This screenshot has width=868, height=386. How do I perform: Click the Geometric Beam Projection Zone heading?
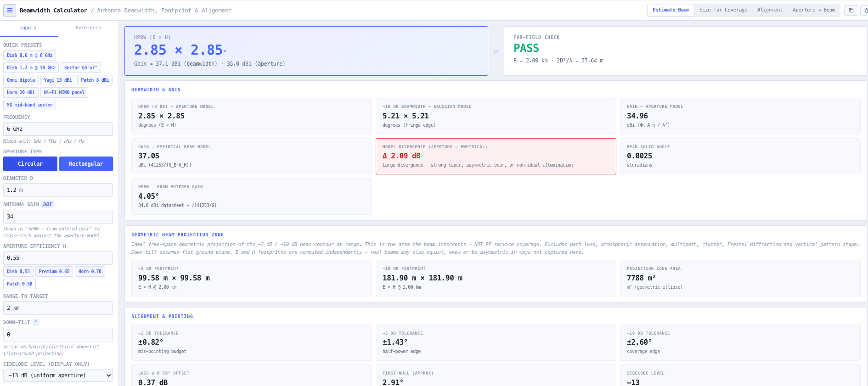click(x=177, y=235)
